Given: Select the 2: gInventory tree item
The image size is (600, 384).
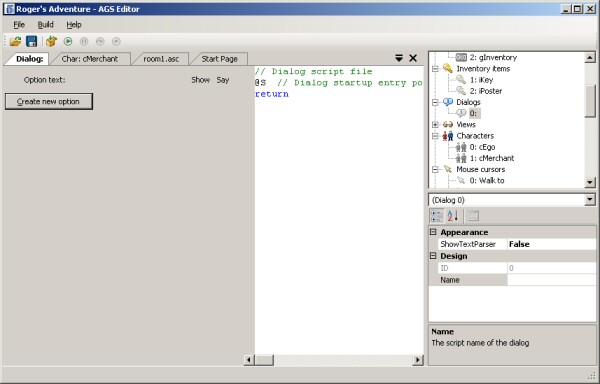Looking at the screenshot, I should click(493, 57).
